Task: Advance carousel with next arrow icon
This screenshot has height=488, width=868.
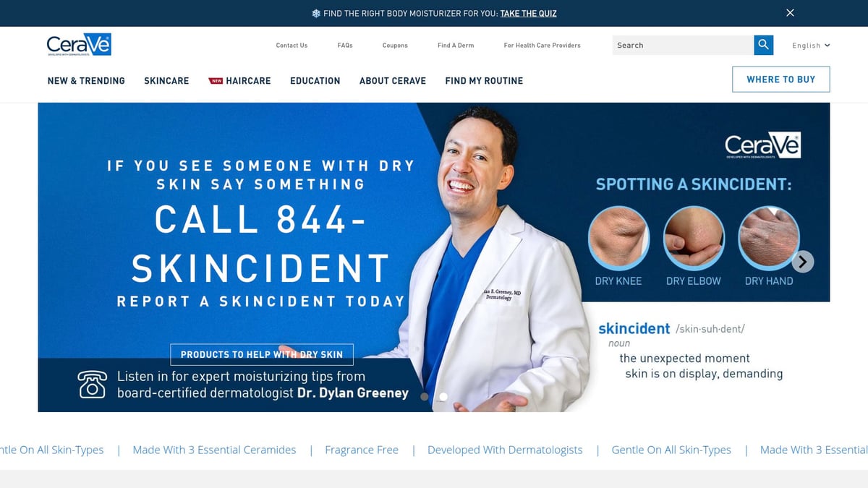Action: click(x=803, y=262)
